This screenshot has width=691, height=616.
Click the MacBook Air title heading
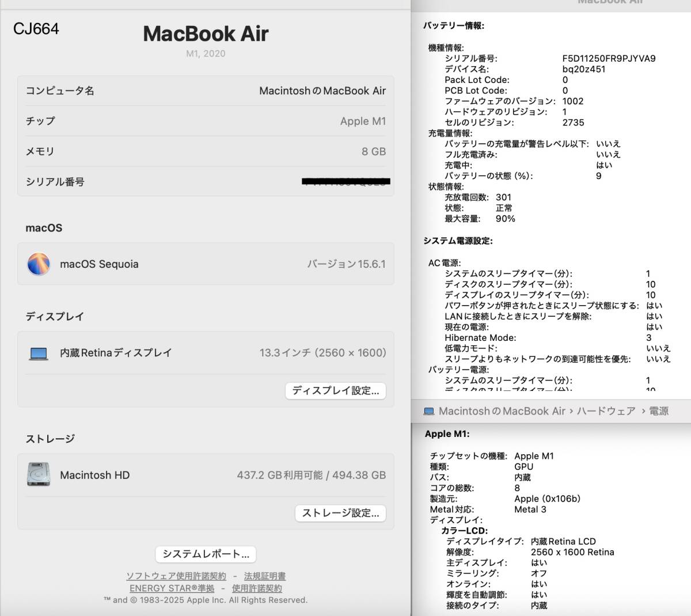(x=206, y=33)
